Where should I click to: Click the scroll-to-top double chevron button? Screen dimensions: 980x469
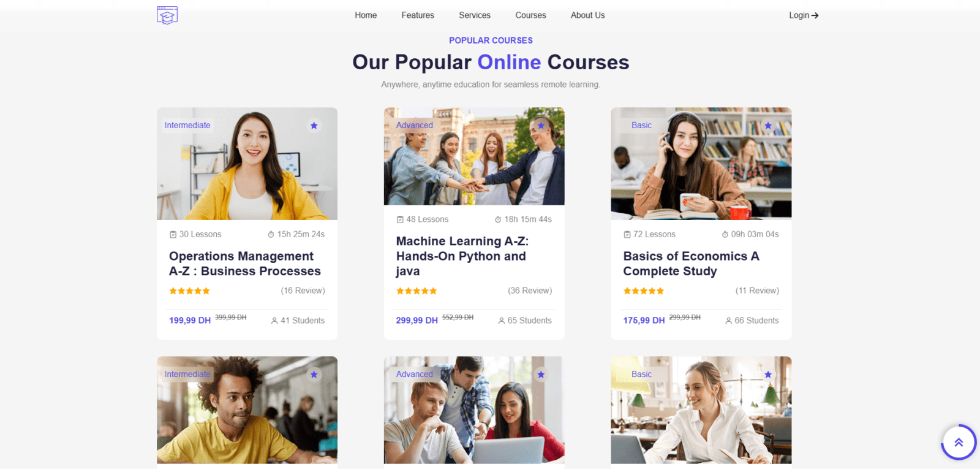coord(959,442)
